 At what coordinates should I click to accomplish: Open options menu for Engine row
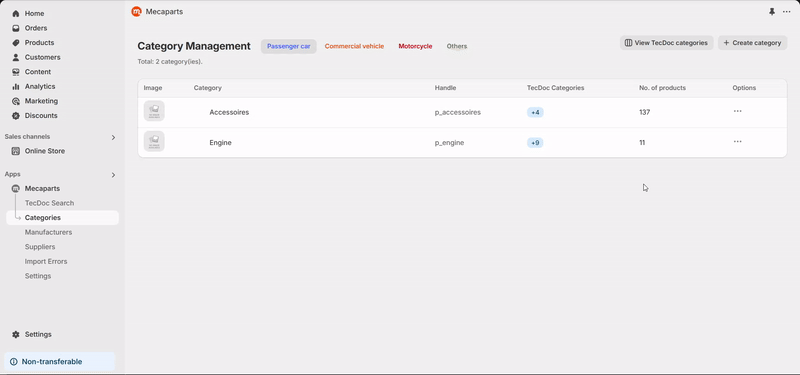point(737,142)
